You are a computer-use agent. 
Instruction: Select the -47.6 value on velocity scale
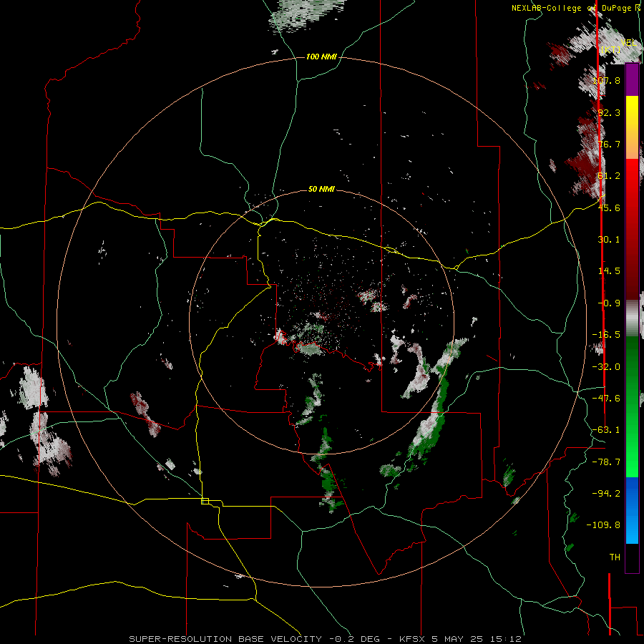click(606, 399)
